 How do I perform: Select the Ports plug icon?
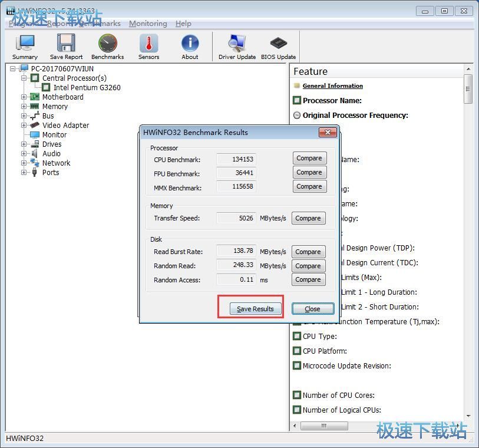pyautogui.click(x=35, y=172)
